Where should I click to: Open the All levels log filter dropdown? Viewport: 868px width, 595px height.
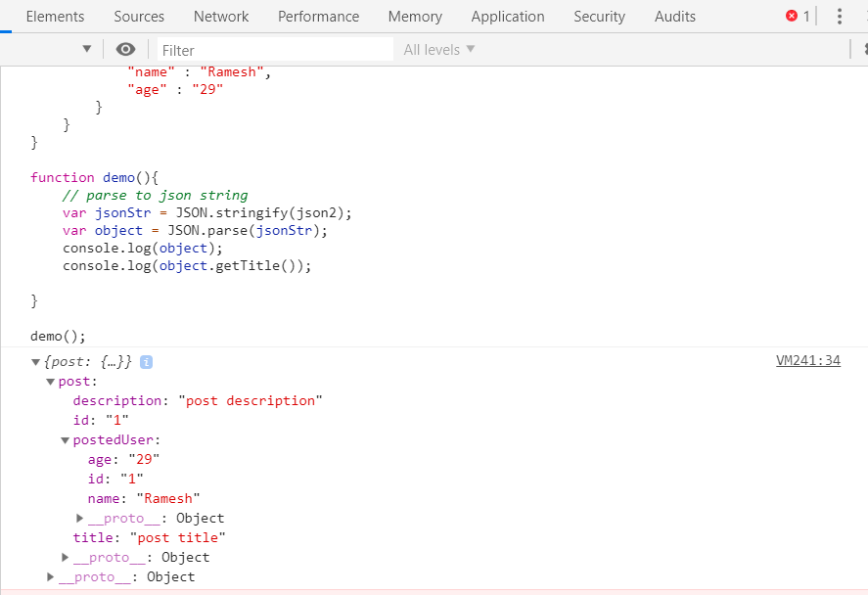pyautogui.click(x=437, y=49)
